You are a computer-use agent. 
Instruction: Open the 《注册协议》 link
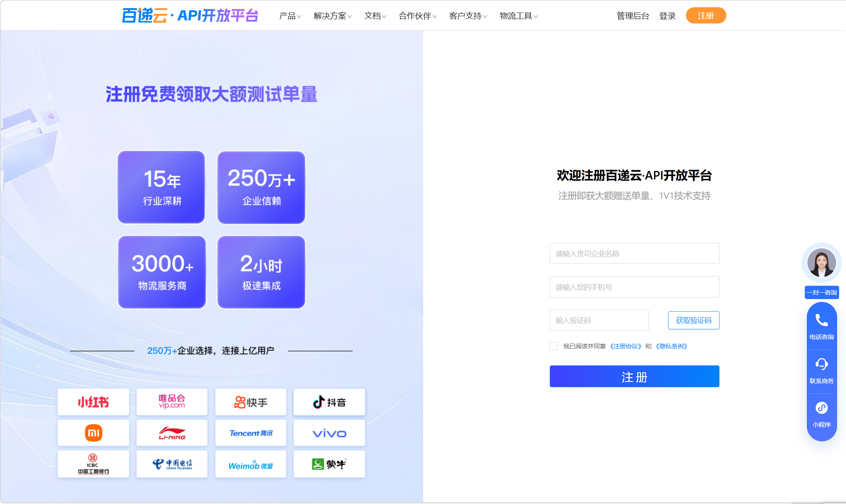625,346
